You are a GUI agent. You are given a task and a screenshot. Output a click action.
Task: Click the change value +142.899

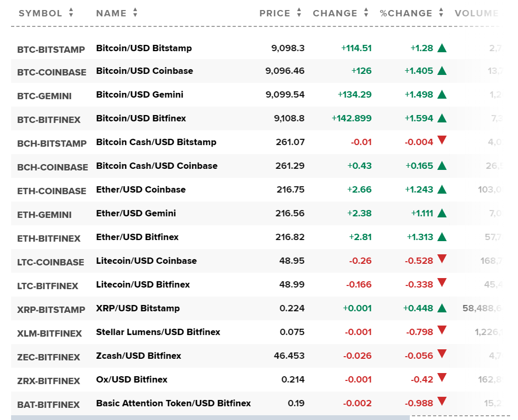352,118
